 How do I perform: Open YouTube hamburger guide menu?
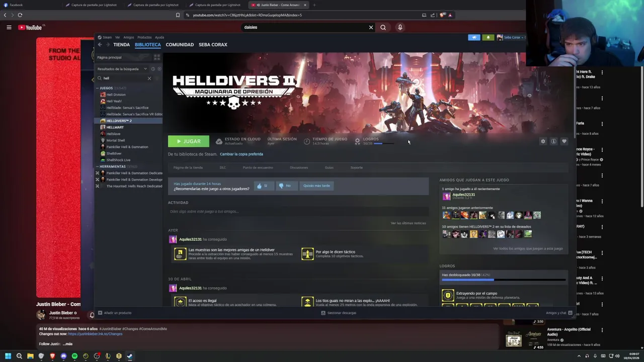click(9, 27)
